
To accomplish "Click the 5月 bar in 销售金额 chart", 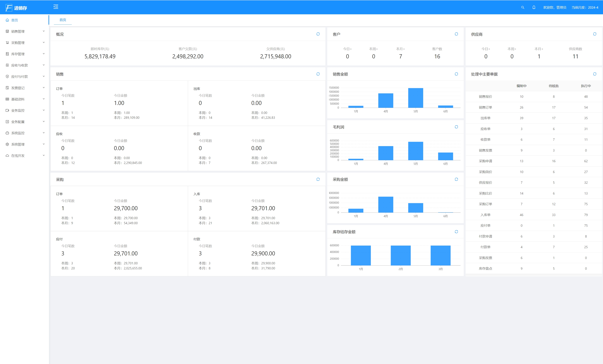I will point(416,98).
